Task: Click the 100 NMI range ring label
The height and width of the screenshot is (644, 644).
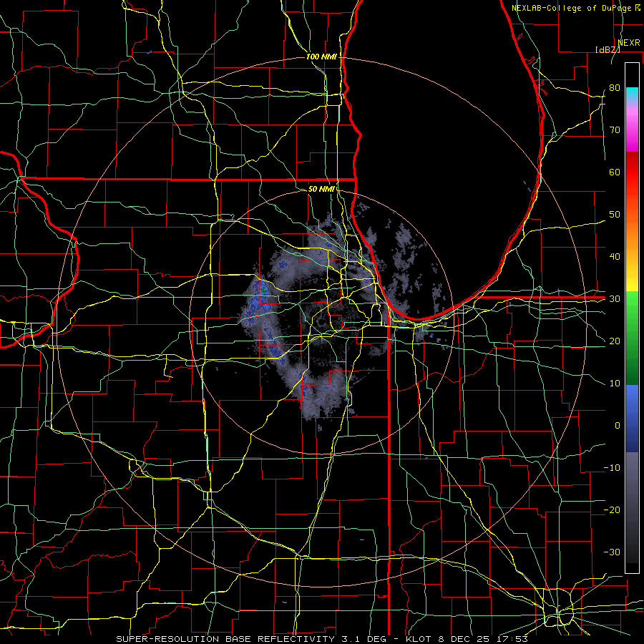Action: pyautogui.click(x=321, y=57)
